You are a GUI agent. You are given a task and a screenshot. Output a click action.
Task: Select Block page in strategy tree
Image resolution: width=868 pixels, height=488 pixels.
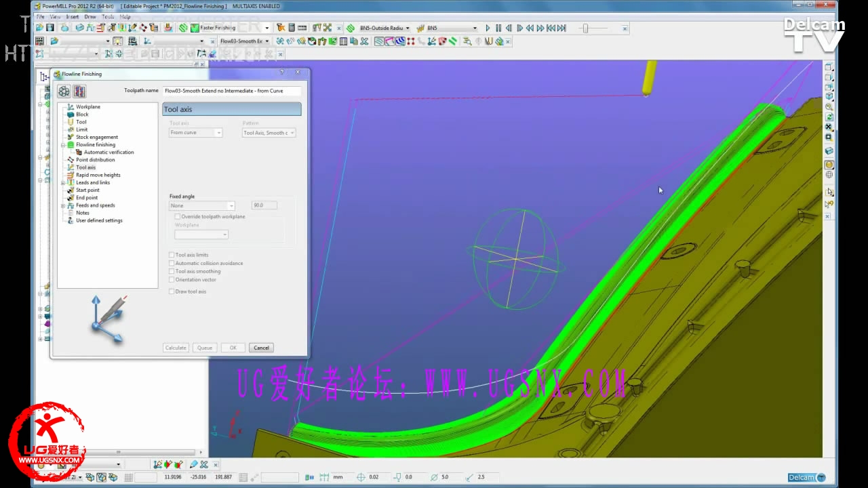tap(82, 115)
